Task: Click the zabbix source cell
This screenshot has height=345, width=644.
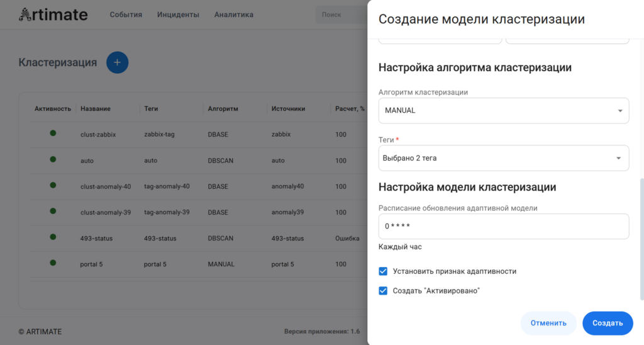Action: pos(281,135)
